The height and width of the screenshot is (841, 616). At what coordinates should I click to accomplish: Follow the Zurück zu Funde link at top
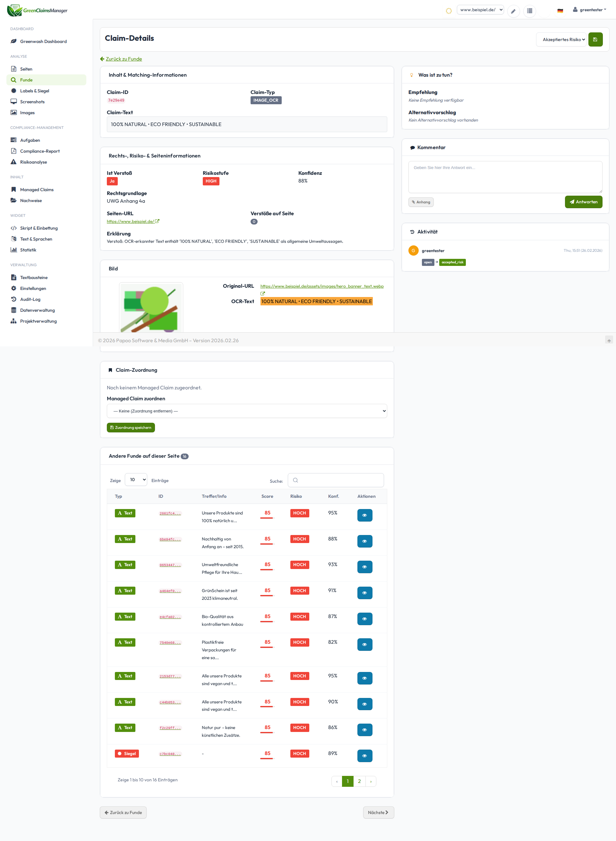coord(124,59)
